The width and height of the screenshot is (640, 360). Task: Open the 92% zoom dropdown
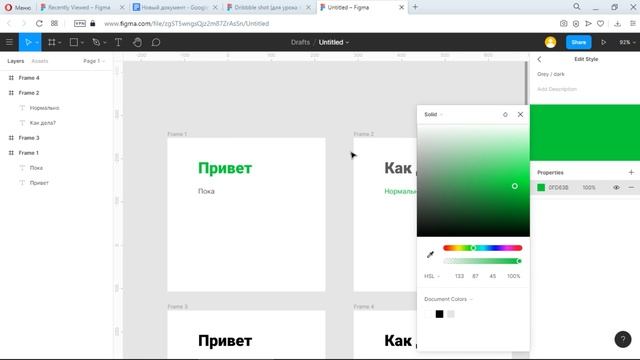tap(627, 42)
